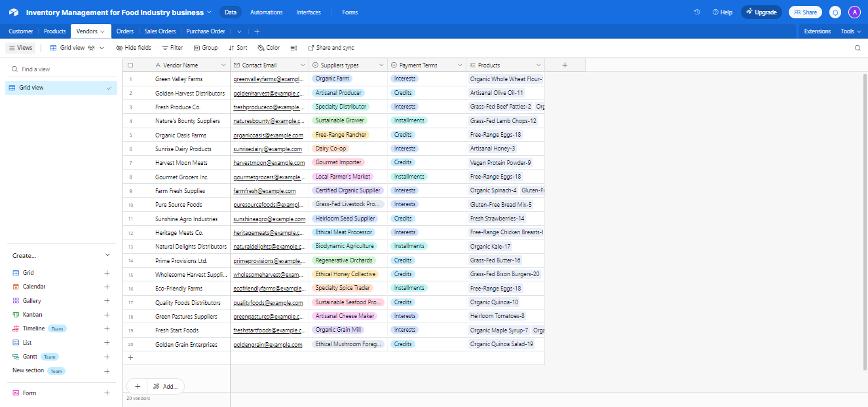Add Grid view plus icon

pyautogui.click(x=107, y=273)
